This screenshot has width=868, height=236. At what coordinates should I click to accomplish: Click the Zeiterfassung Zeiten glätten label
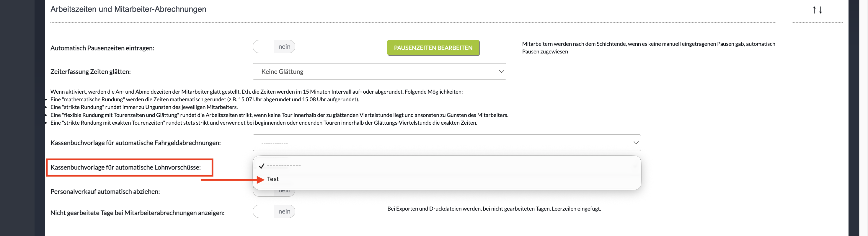tap(90, 71)
